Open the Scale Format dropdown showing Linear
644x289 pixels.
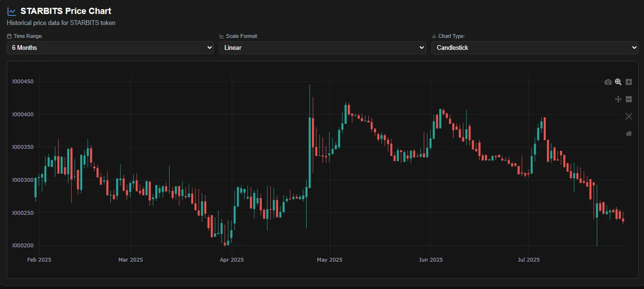(323, 48)
